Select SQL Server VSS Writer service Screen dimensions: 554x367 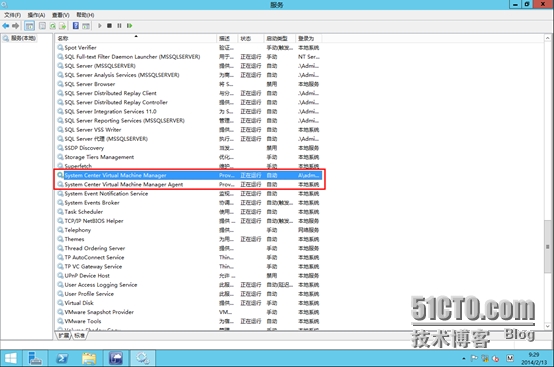tap(189, 130)
